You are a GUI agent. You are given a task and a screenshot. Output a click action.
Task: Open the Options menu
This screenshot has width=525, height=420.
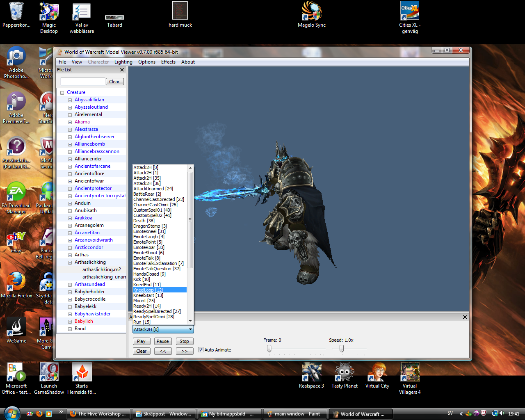tap(147, 62)
